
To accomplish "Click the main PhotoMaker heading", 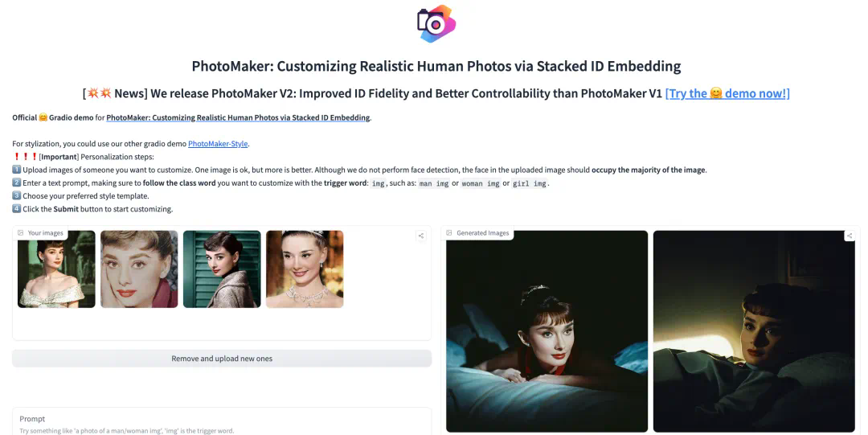I will coord(436,66).
